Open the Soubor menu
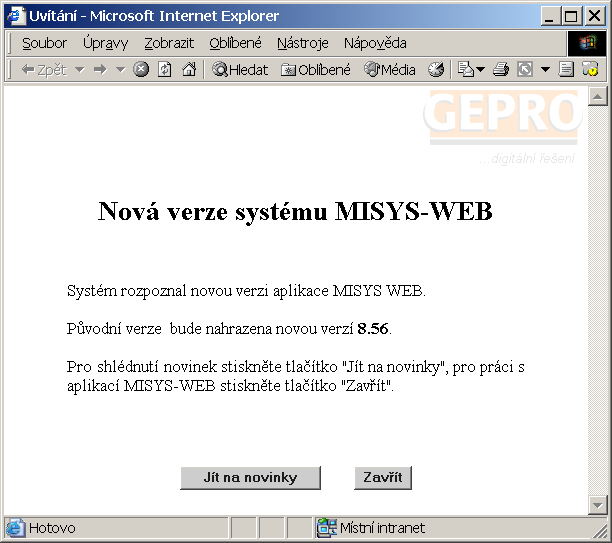 44,43
